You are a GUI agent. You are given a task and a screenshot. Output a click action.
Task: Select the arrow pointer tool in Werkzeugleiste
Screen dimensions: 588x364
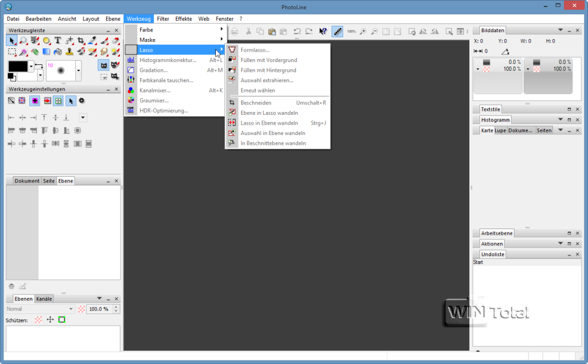11,41
